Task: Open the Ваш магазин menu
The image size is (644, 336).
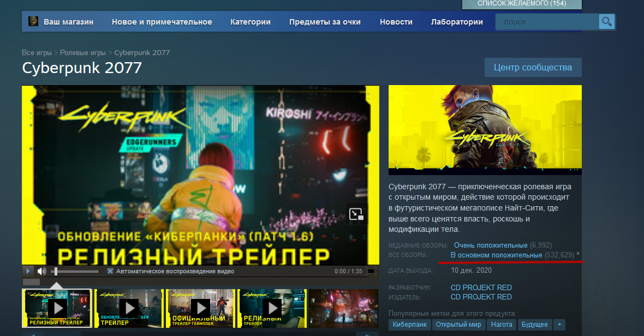Action: [69, 22]
